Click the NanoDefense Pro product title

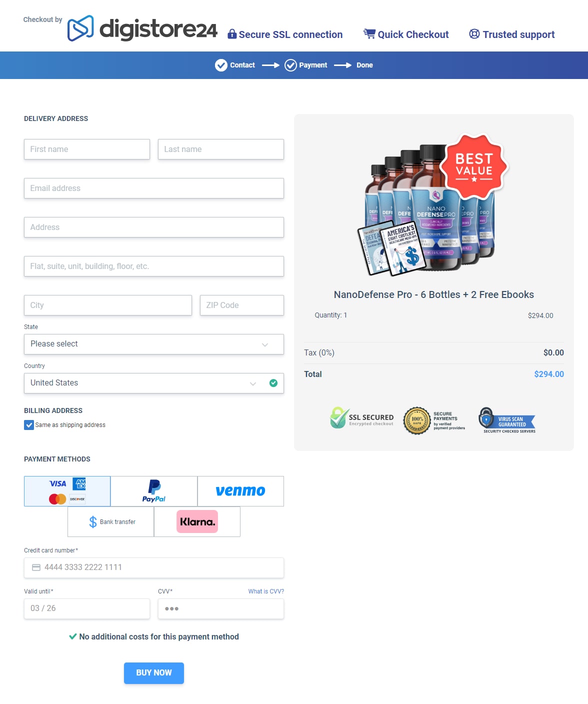tap(434, 295)
